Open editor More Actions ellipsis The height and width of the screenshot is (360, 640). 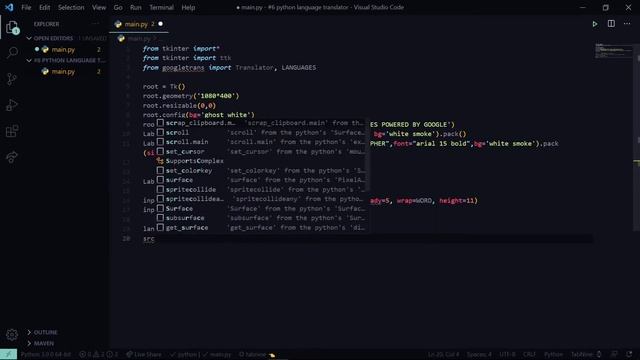pyautogui.click(x=627, y=24)
